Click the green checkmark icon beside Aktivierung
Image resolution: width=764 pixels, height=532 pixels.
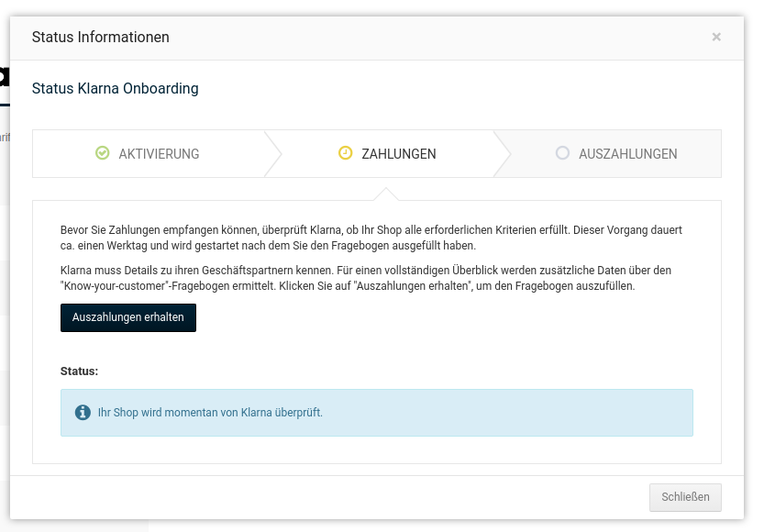(x=103, y=153)
